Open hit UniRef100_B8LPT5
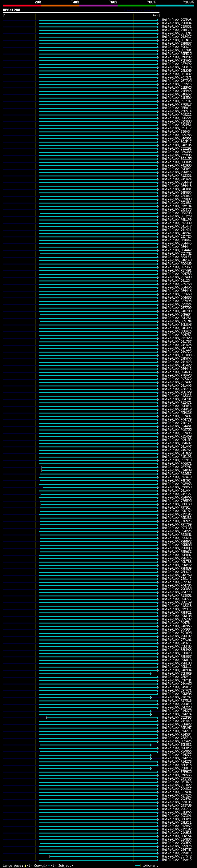The image size is (197, 868). [x=177, y=765]
